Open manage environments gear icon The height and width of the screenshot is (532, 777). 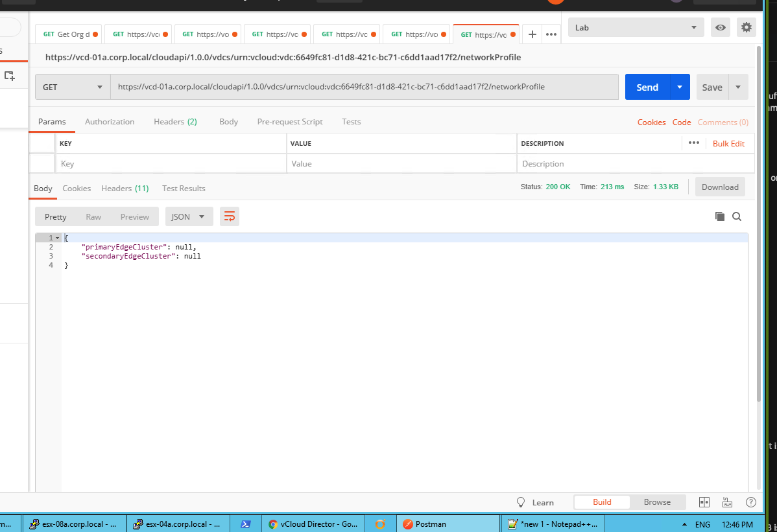[x=747, y=28]
